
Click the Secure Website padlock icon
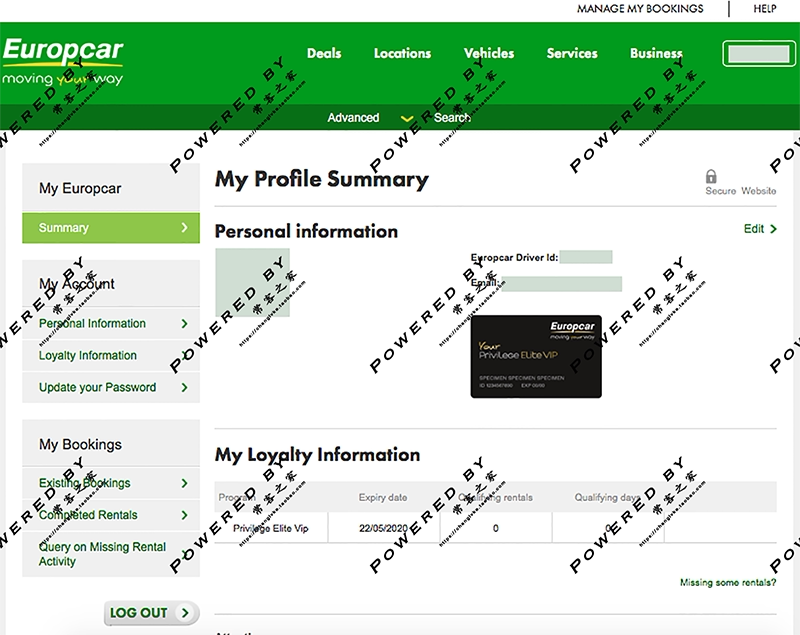coord(711,176)
